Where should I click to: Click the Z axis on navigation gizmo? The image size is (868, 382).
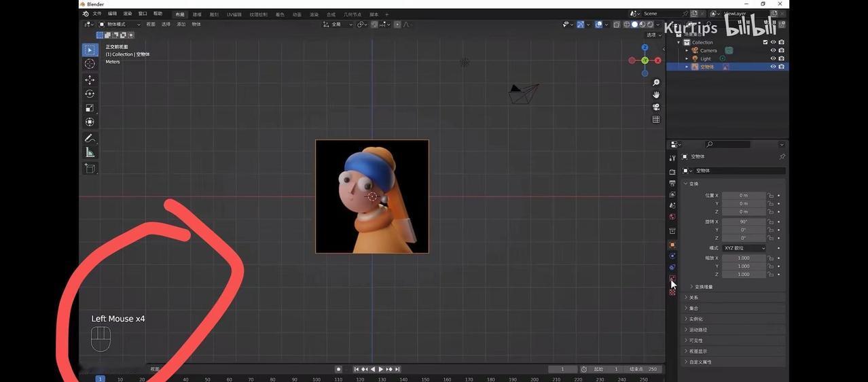(645, 48)
